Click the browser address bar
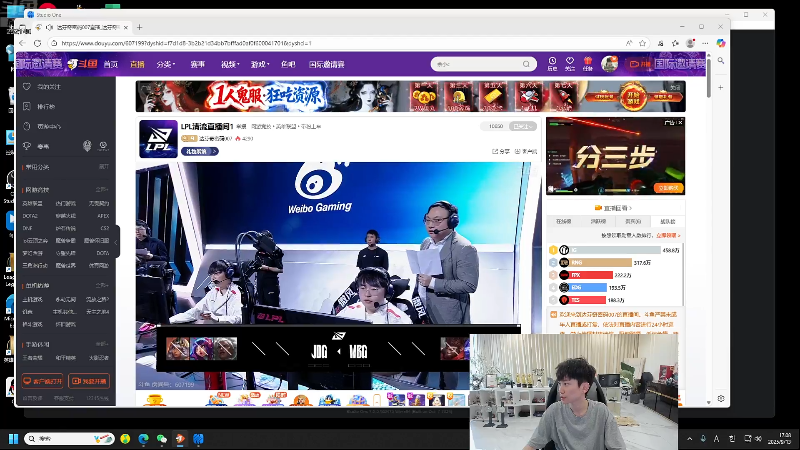 coord(337,43)
